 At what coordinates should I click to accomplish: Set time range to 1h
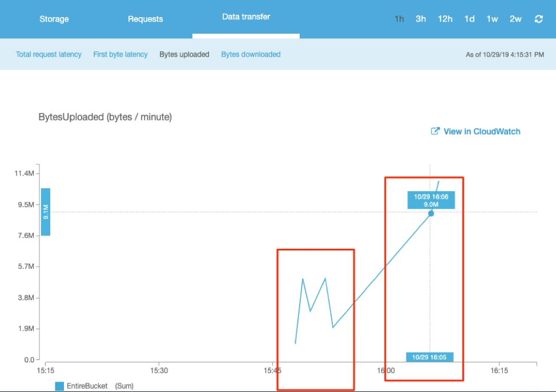click(399, 19)
